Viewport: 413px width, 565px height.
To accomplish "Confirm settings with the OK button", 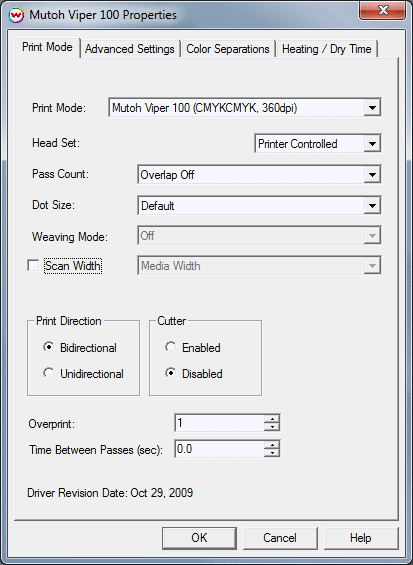I will (x=199, y=538).
